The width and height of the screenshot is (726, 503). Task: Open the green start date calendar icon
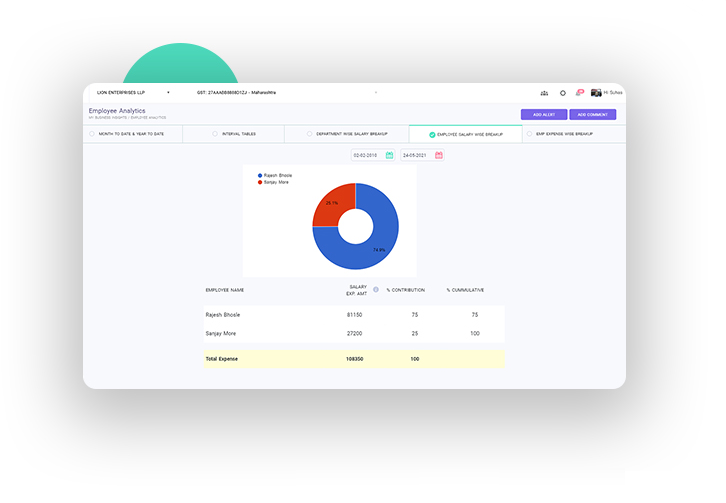coord(389,155)
